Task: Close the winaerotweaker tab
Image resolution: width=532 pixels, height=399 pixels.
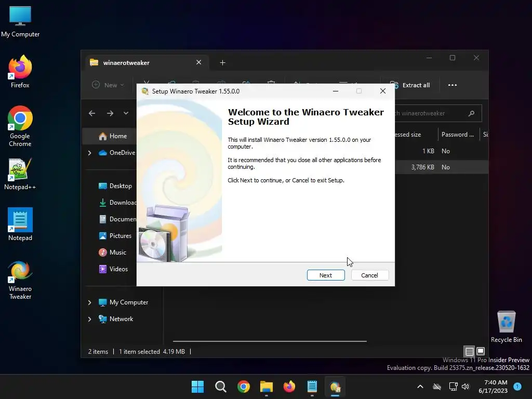Action: point(199,62)
